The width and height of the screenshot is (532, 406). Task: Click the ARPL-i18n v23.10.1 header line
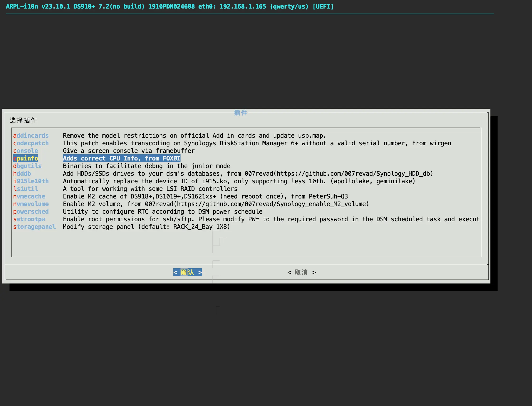(x=169, y=6)
